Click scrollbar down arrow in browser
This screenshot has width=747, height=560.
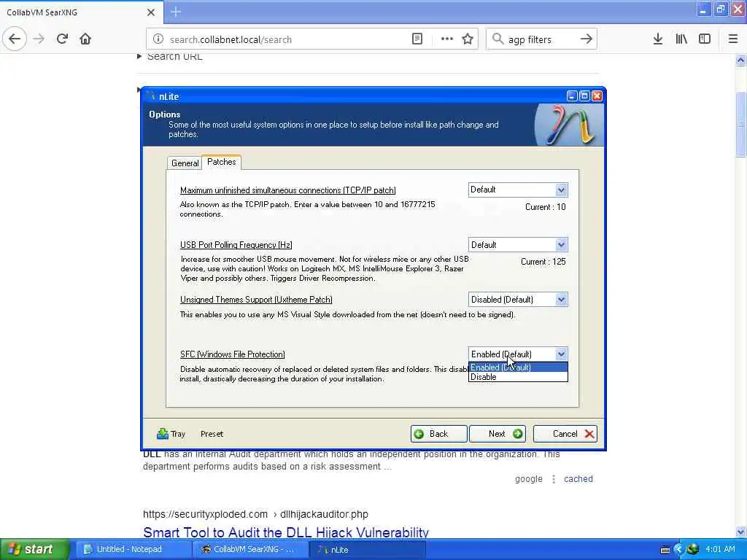pos(740,532)
